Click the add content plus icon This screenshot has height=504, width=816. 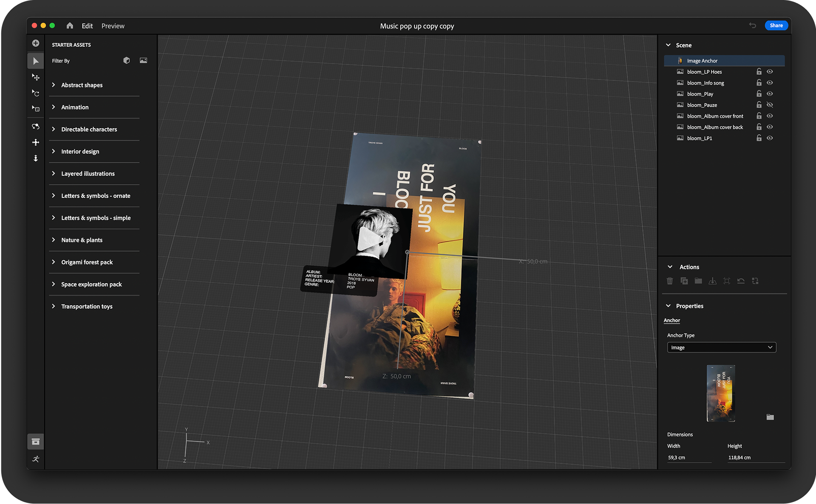pyautogui.click(x=36, y=43)
